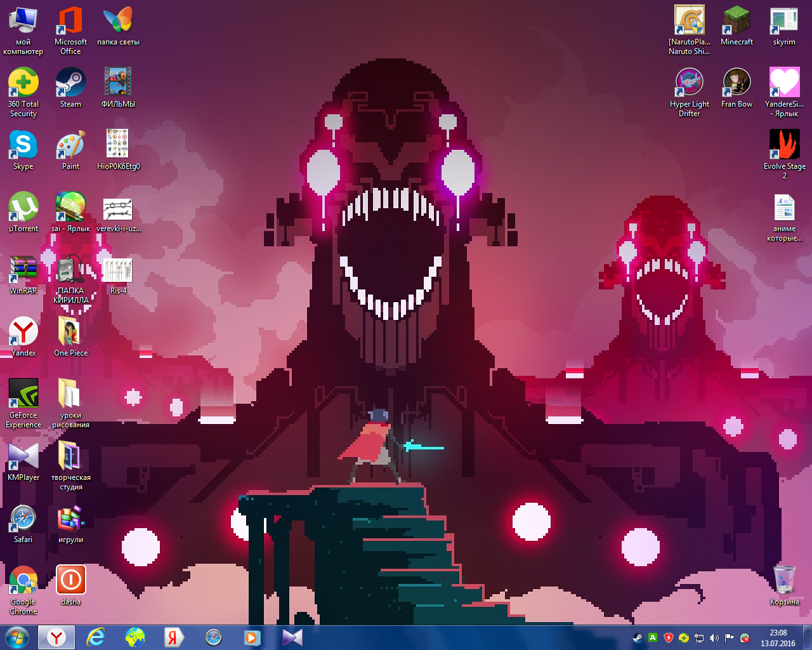Viewport: 812px width, 650px height.
Task: Open dasha desktop icon
Action: (x=70, y=586)
